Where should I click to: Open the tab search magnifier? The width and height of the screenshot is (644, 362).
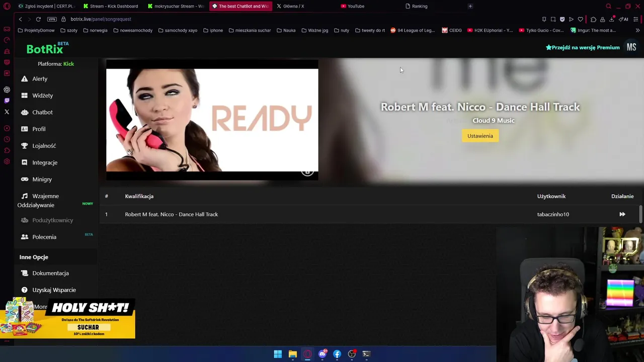pos(608,6)
